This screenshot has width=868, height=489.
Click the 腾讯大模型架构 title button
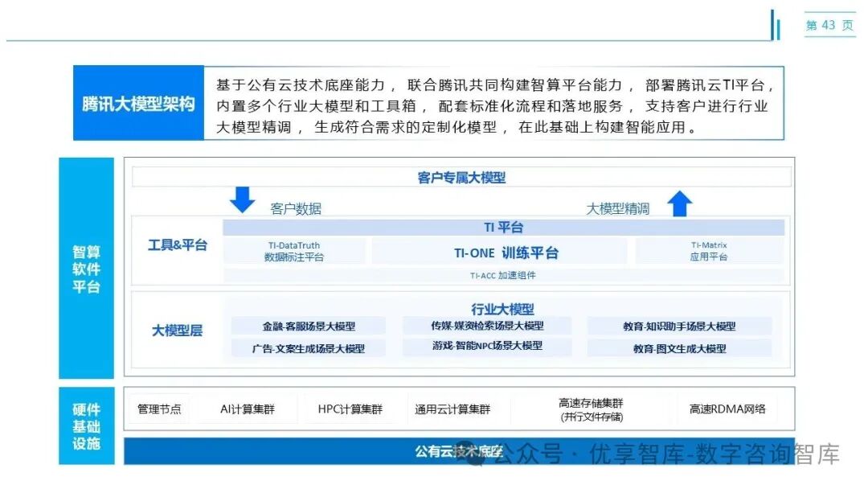(x=137, y=104)
